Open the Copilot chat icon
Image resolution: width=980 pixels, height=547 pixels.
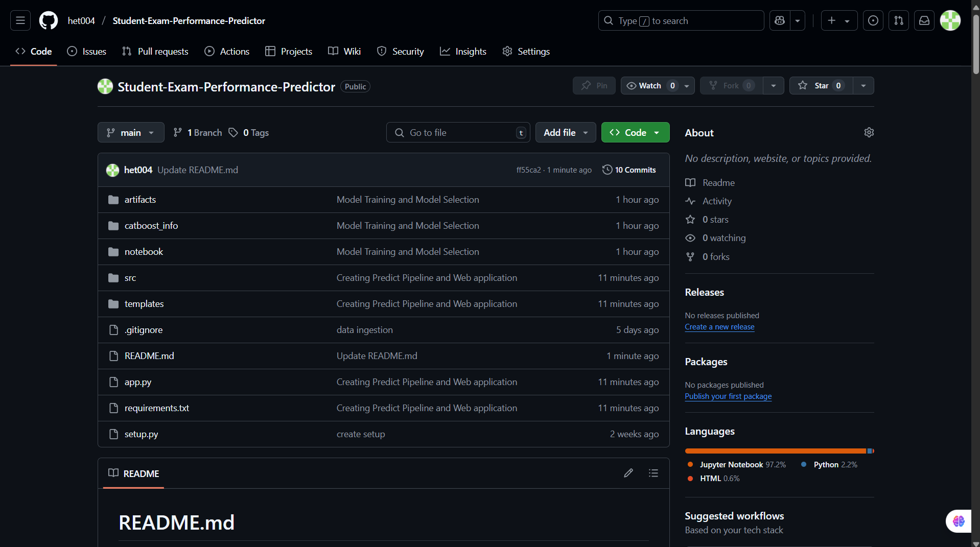(780, 20)
